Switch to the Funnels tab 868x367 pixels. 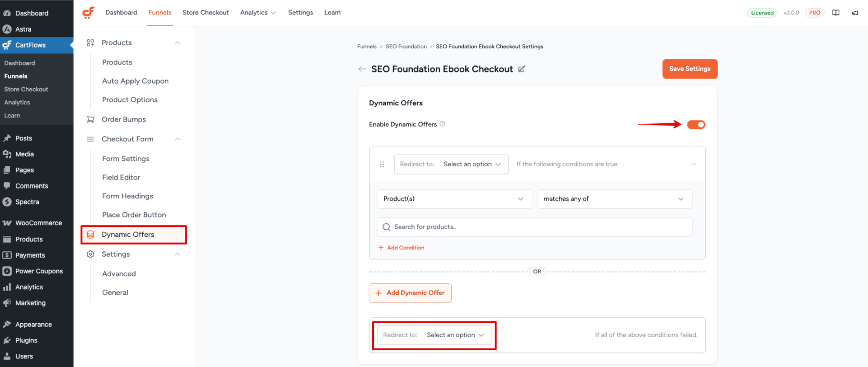(x=160, y=13)
